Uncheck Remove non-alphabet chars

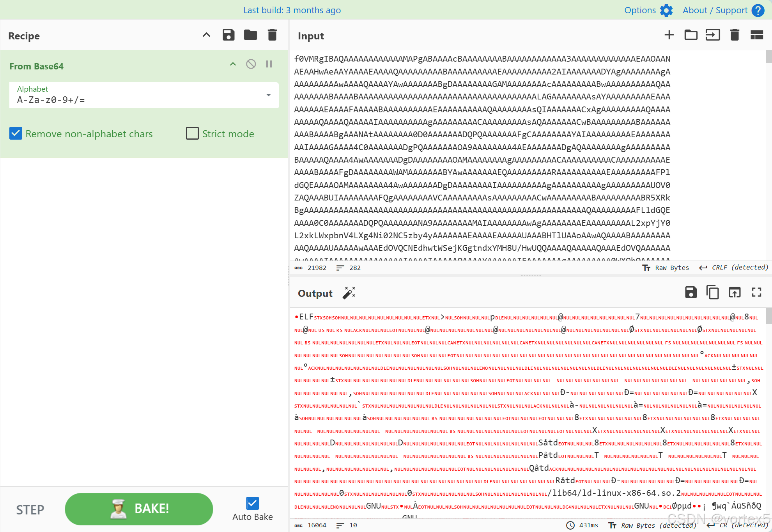(16, 133)
